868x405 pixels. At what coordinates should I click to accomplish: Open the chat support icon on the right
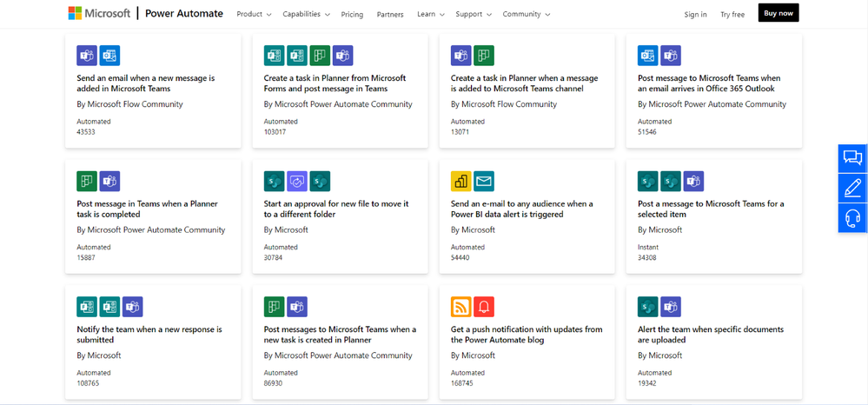(852, 157)
